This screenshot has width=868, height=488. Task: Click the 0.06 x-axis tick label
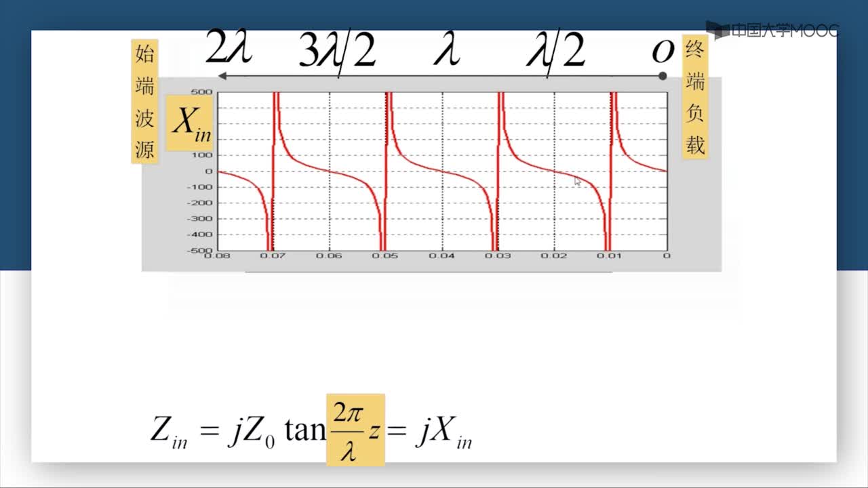tap(330, 256)
